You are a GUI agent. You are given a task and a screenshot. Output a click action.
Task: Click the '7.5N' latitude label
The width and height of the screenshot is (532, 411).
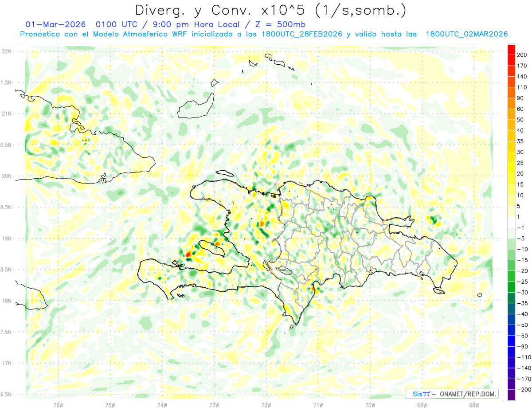coord(7,332)
